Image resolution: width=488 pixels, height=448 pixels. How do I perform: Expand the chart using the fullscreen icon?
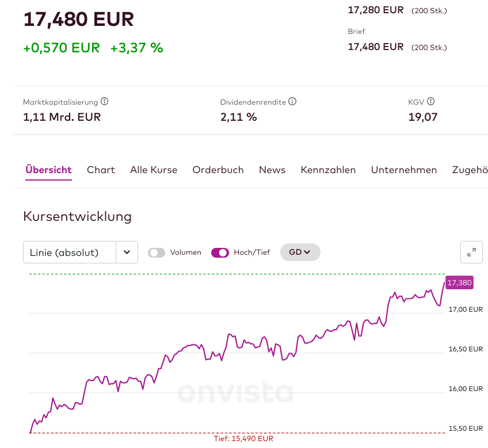(x=471, y=252)
